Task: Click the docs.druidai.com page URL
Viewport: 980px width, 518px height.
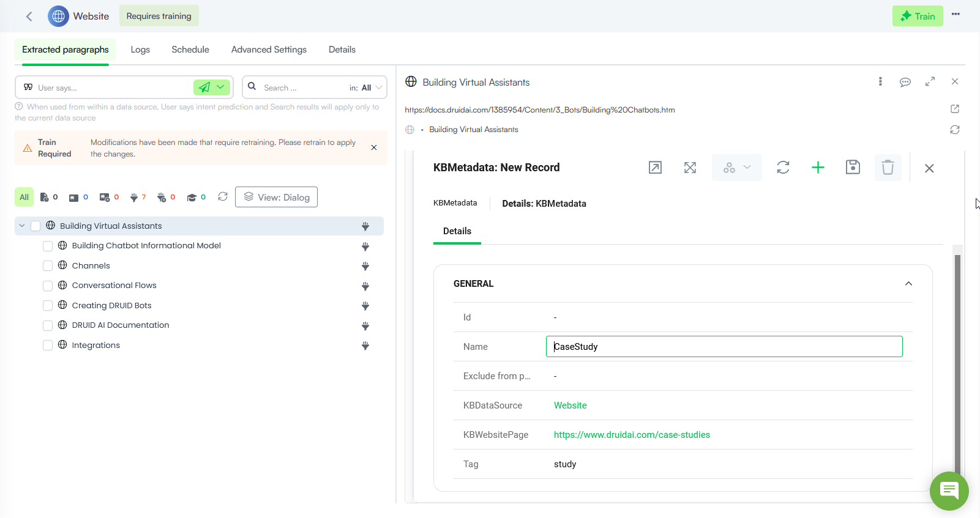Action: pyautogui.click(x=540, y=110)
